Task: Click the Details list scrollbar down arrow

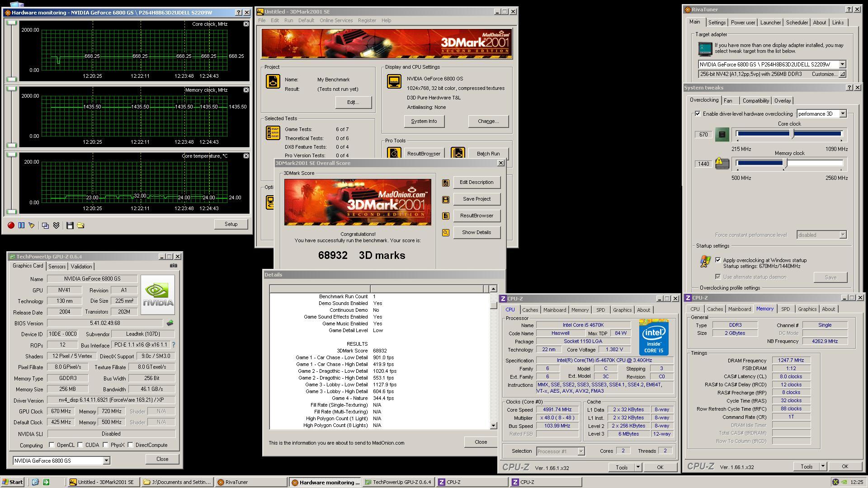Action: point(493,425)
